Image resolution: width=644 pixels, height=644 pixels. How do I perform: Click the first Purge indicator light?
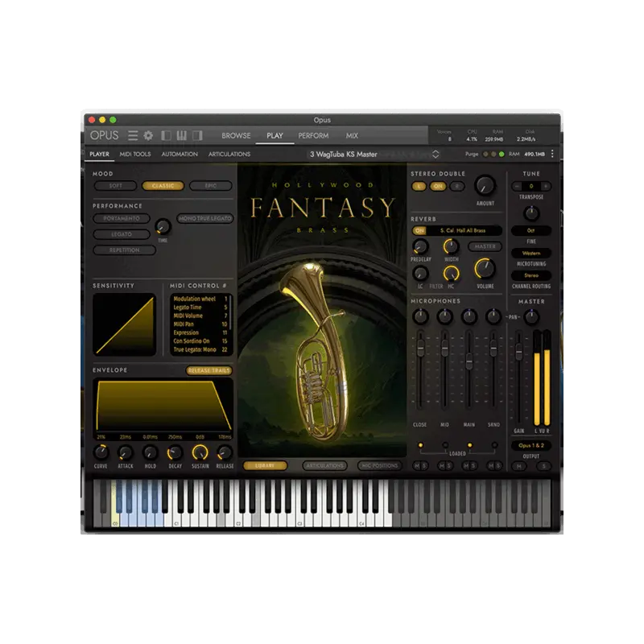click(485, 154)
